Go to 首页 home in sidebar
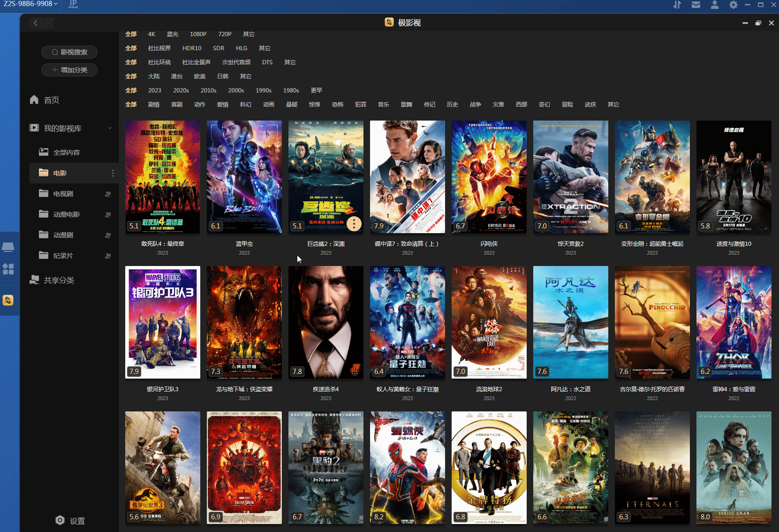This screenshot has height=532, width=779. click(45, 100)
